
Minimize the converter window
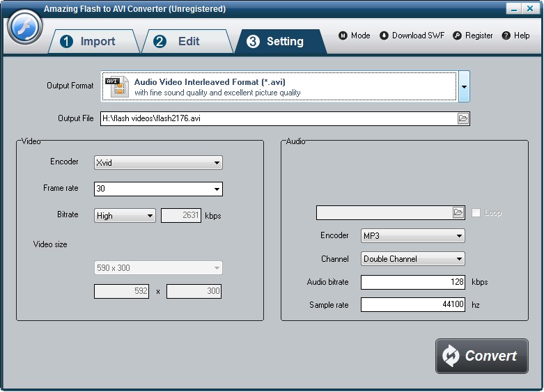pos(514,8)
